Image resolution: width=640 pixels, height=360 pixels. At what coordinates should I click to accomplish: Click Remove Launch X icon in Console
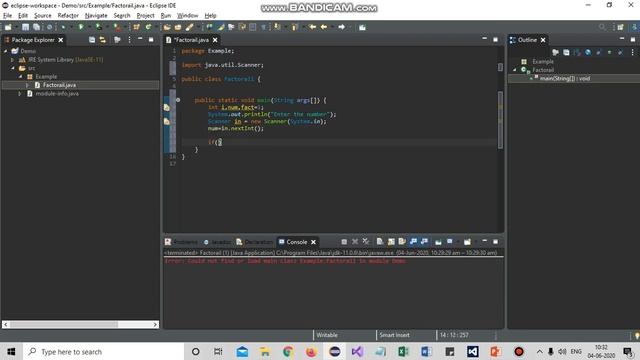[x=355, y=242]
